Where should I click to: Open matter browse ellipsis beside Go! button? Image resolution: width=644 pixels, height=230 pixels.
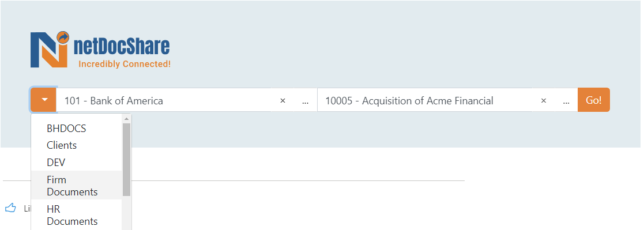tap(566, 101)
